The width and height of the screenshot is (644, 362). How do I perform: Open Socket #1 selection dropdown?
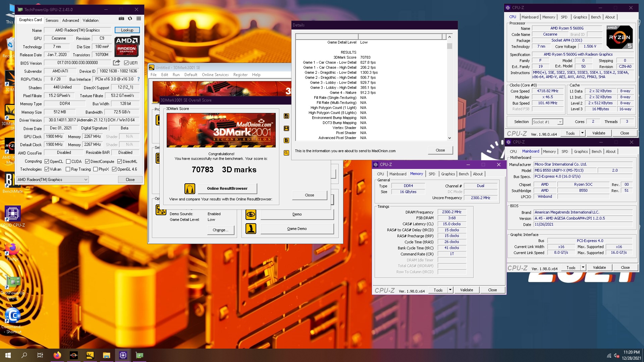(x=547, y=122)
